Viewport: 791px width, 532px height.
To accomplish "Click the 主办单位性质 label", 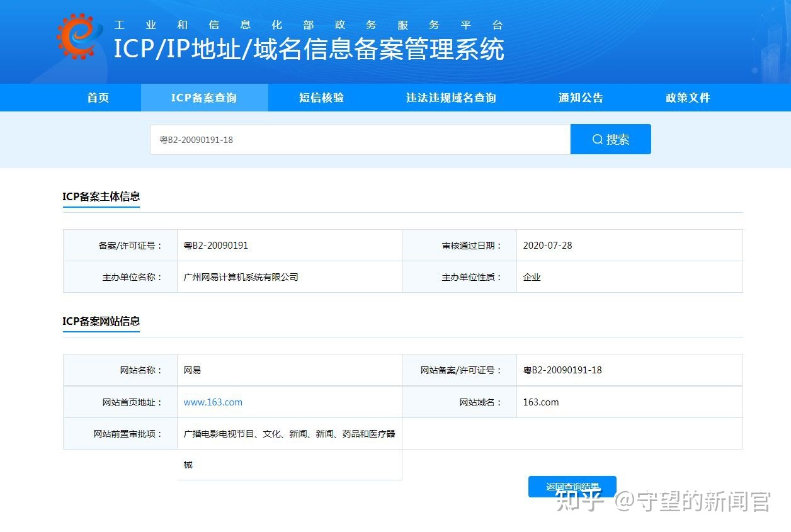I will coord(472,277).
